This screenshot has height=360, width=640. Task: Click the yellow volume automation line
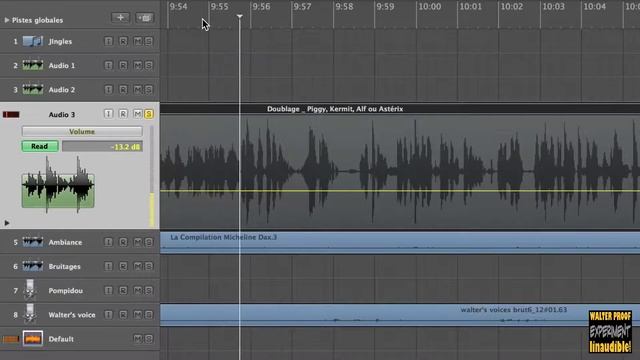click(400, 191)
